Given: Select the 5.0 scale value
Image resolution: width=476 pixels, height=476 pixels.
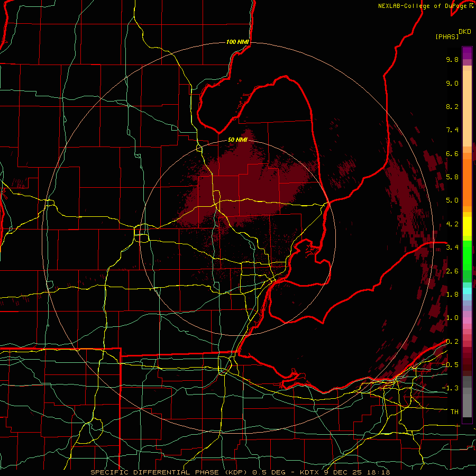Looking at the screenshot, I should click(x=452, y=200).
